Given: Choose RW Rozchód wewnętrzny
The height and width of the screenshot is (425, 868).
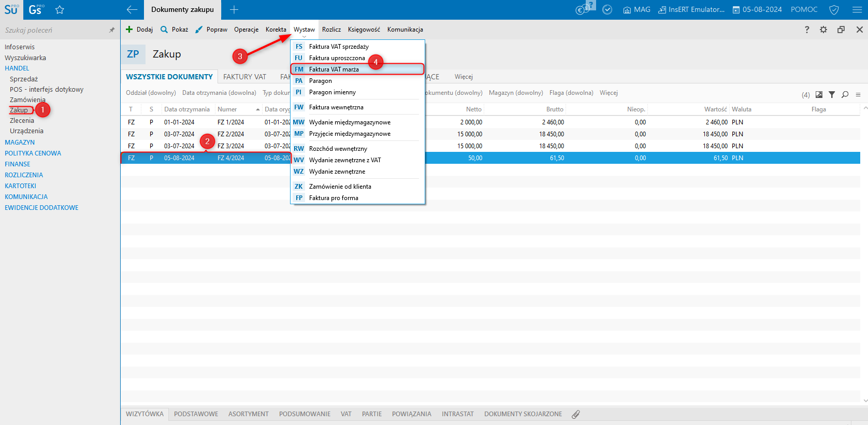Looking at the screenshot, I should (x=357, y=149).
